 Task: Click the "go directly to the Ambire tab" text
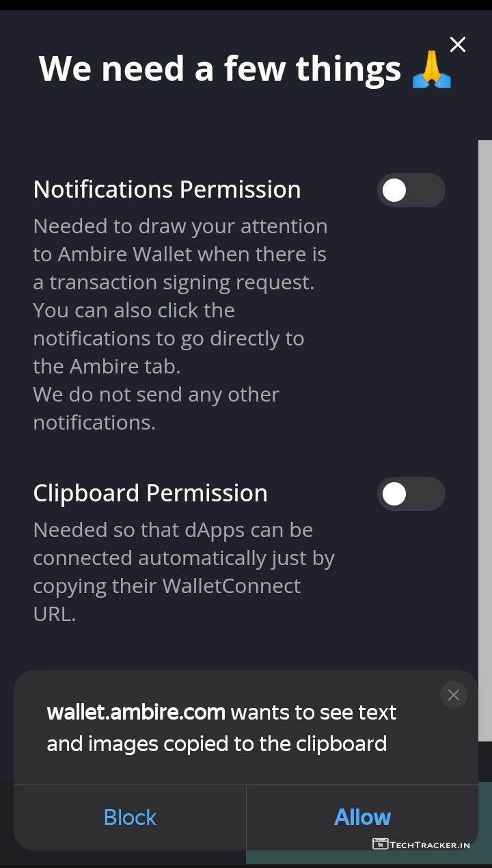pyautogui.click(x=168, y=352)
